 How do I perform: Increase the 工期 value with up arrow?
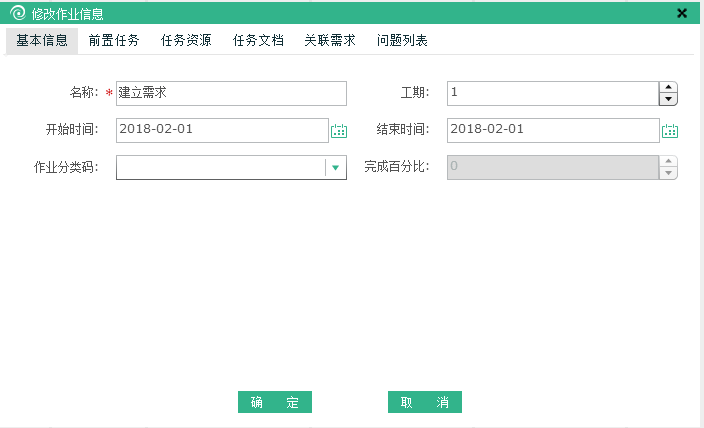[x=669, y=88]
